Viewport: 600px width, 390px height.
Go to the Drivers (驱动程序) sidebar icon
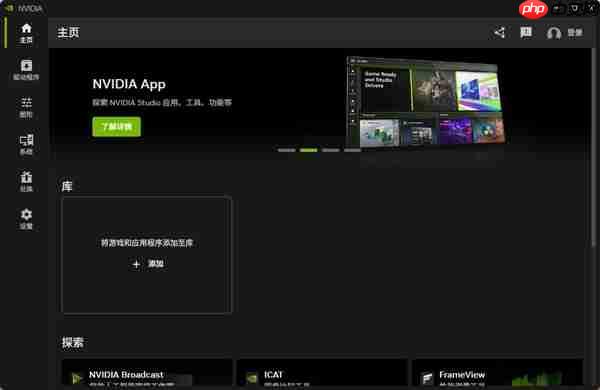click(x=26, y=70)
